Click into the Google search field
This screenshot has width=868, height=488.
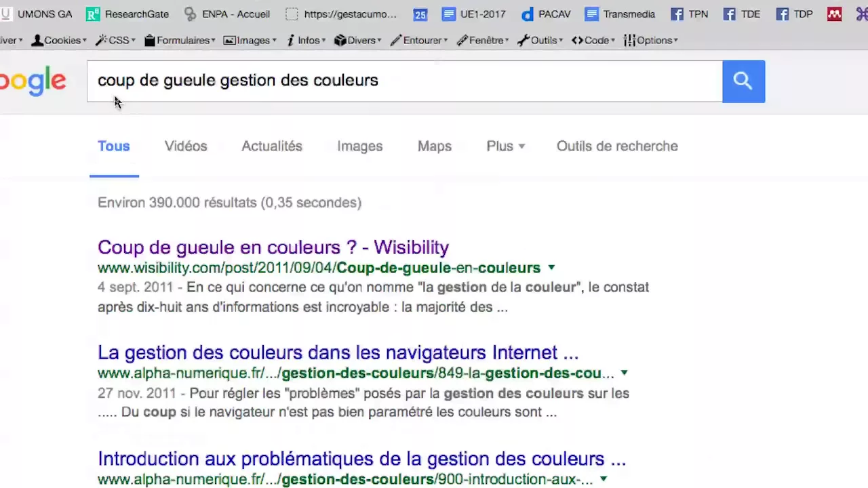[x=405, y=81]
